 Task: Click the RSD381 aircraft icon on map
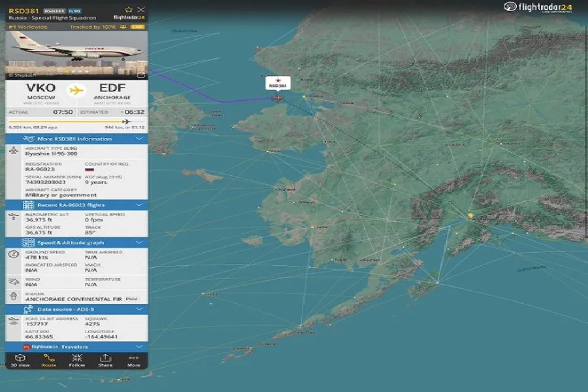pyautogui.click(x=278, y=98)
